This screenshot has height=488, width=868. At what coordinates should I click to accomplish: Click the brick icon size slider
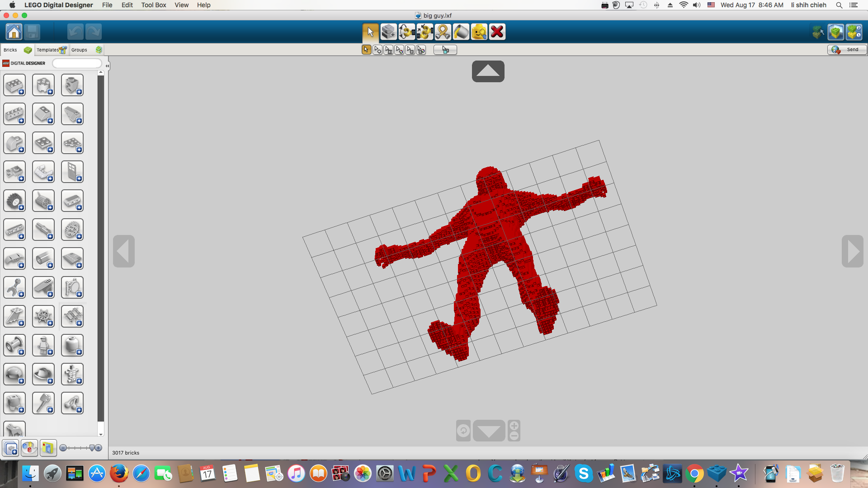[x=80, y=448]
